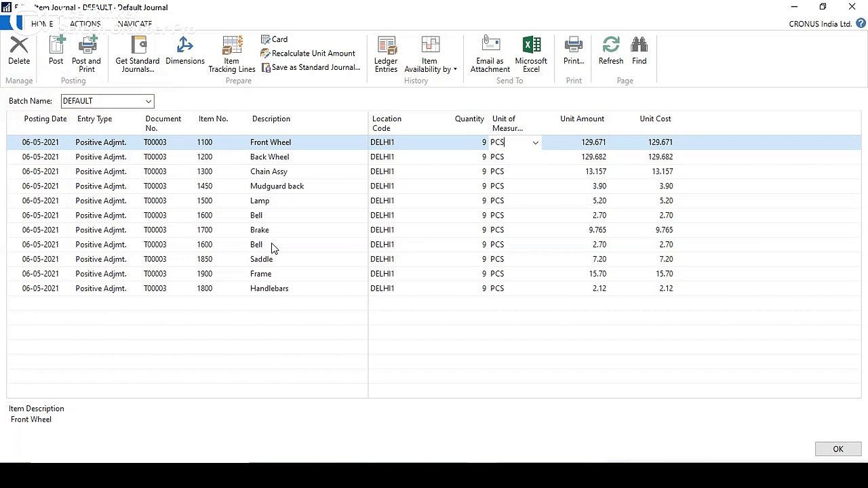Click Post and Print icon

pyautogui.click(x=87, y=46)
